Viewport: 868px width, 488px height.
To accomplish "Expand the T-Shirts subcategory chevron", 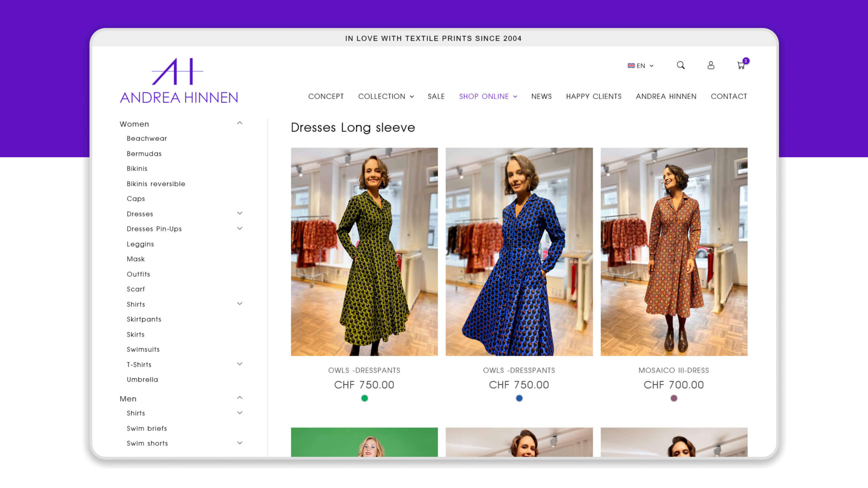I will point(240,364).
